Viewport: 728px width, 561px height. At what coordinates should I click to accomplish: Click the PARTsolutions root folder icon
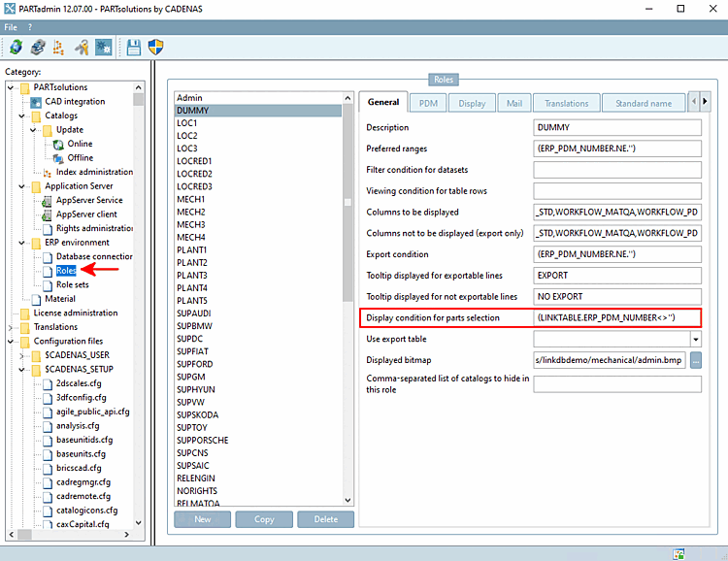point(25,87)
